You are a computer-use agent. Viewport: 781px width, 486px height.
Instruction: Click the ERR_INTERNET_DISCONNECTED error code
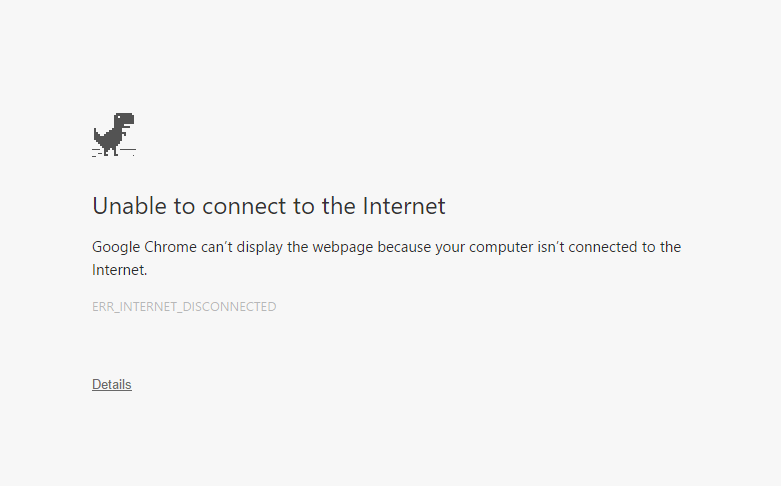point(184,307)
